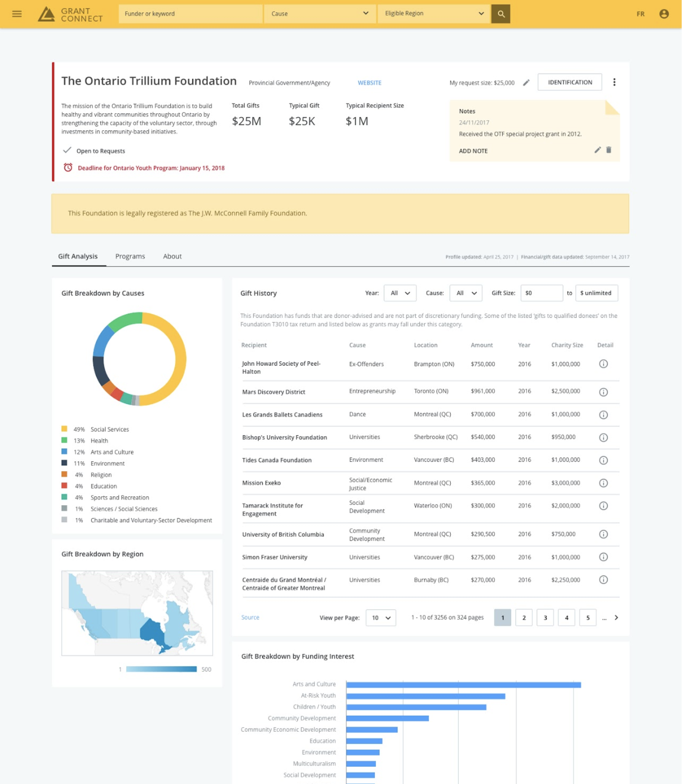682x784 pixels.
Task: Click the $750,000 amount cell
Action: pos(483,364)
